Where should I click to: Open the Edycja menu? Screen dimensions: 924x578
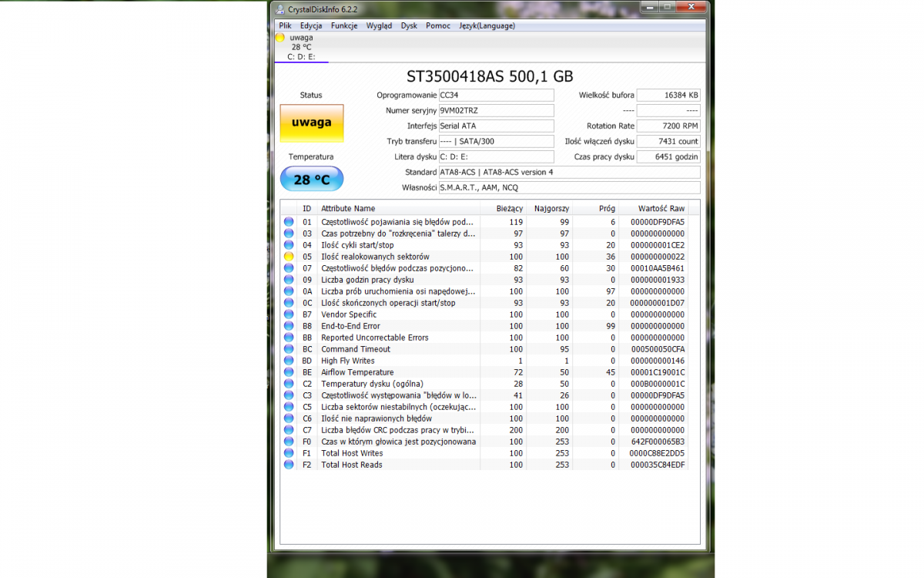(311, 25)
